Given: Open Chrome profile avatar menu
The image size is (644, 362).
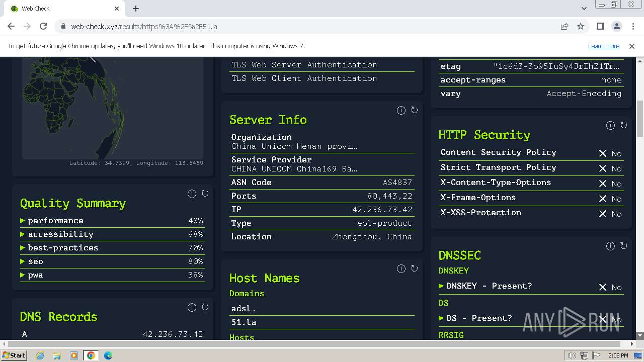Looking at the screenshot, I should [x=616, y=26].
